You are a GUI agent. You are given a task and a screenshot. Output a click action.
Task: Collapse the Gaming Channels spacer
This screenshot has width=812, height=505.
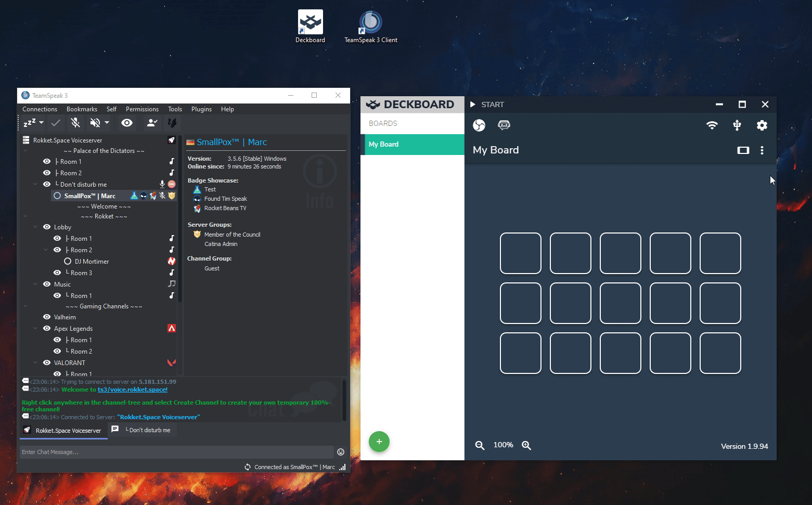click(x=25, y=306)
